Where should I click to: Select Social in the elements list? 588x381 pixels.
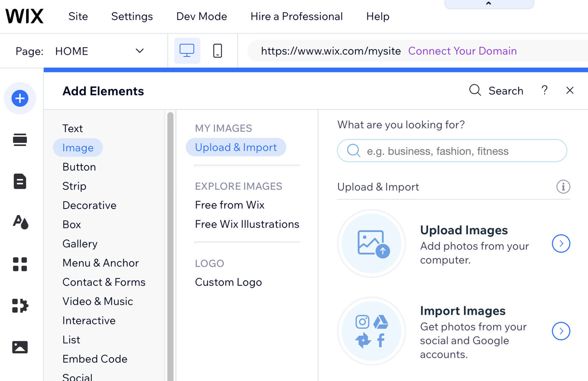(x=78, y=377)
